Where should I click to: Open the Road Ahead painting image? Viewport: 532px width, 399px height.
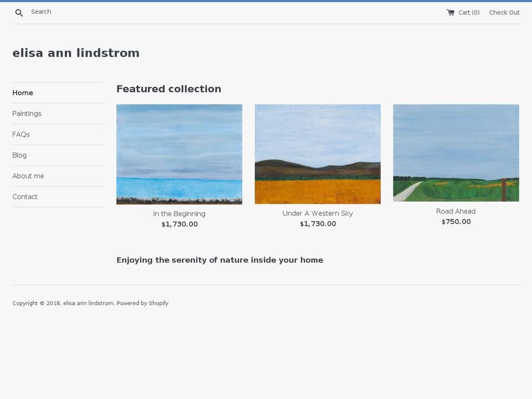(456, 153)
